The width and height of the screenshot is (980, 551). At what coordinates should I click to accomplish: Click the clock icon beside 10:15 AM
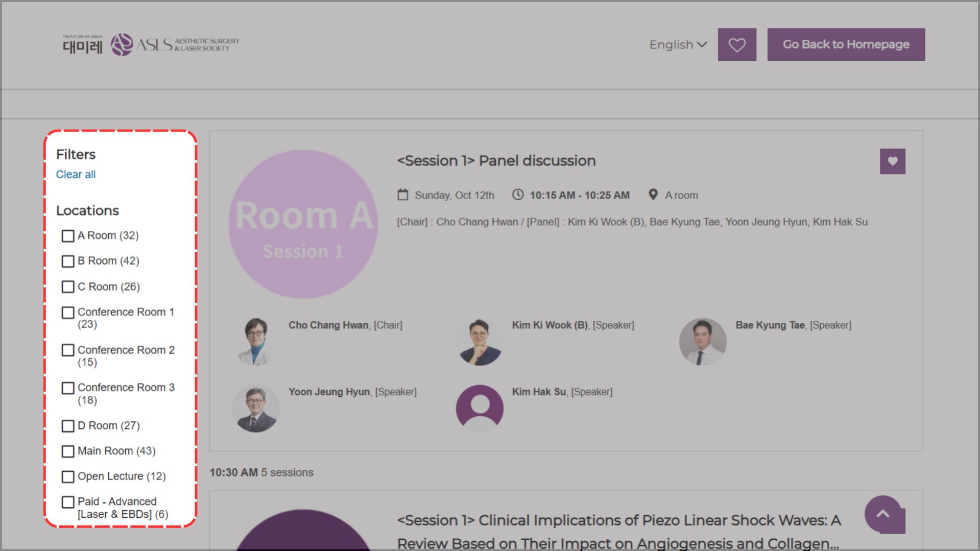click(518, 195)
